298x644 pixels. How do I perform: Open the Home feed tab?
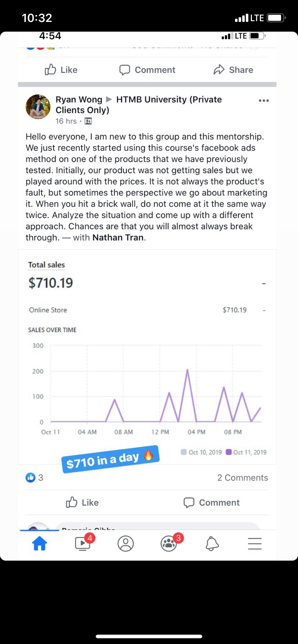click(x=40, y=543)
